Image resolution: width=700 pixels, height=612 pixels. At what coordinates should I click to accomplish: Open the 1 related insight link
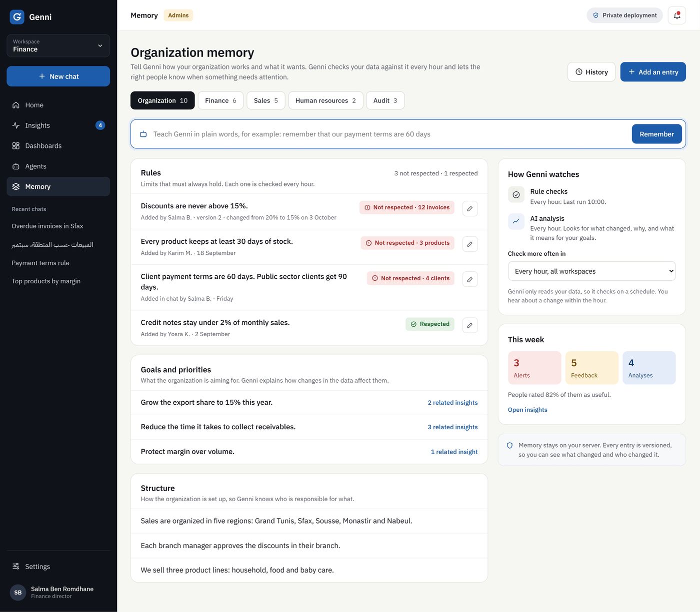click(x=454, y=452)
